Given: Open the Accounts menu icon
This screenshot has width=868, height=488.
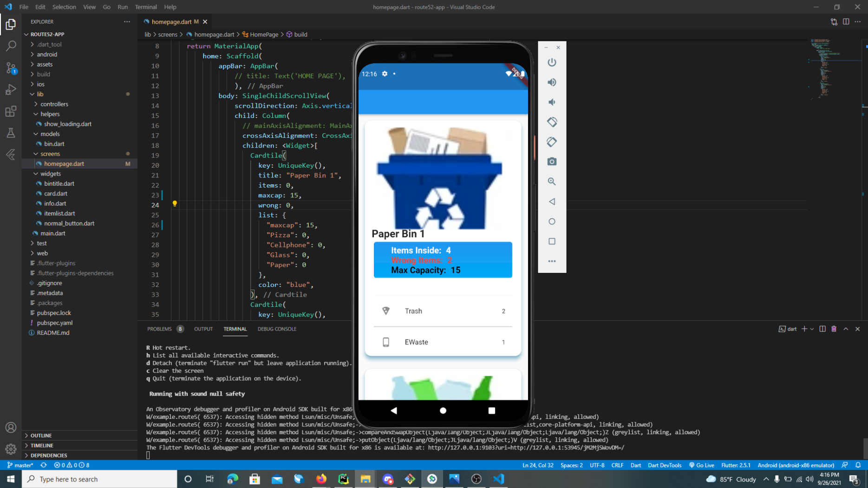Looking at the screenshot, I should (x=11, y=428).
